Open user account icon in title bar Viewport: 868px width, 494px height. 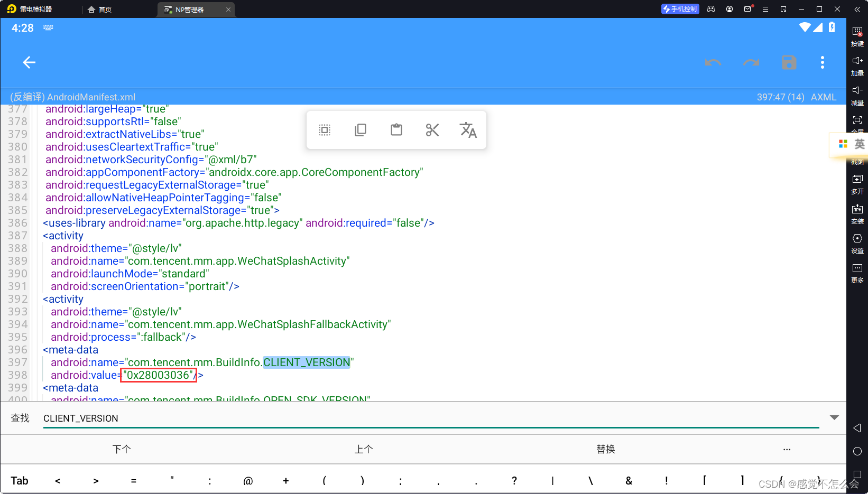730,9
